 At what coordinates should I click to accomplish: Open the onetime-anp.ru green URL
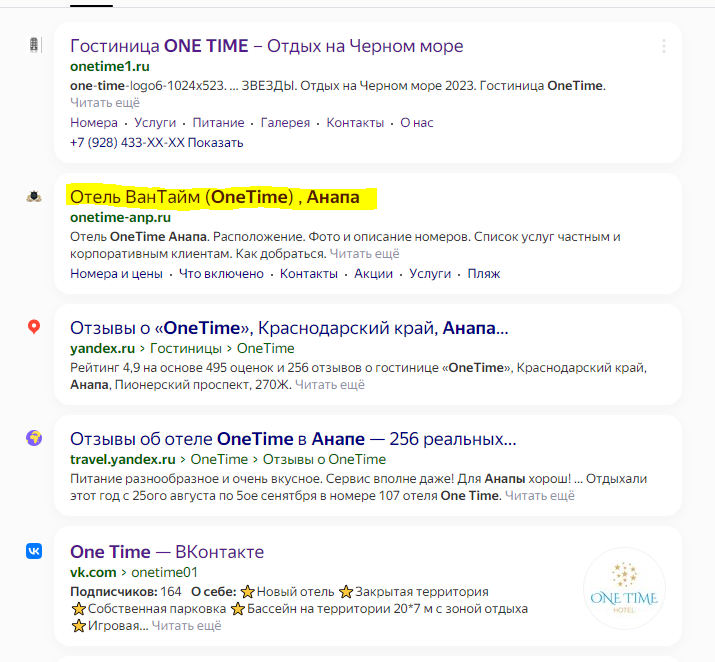click(120, 217)
